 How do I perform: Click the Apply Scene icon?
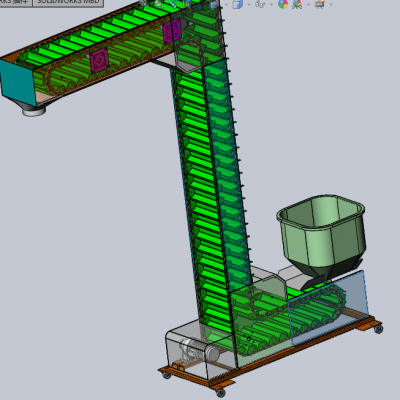(297, 4)
